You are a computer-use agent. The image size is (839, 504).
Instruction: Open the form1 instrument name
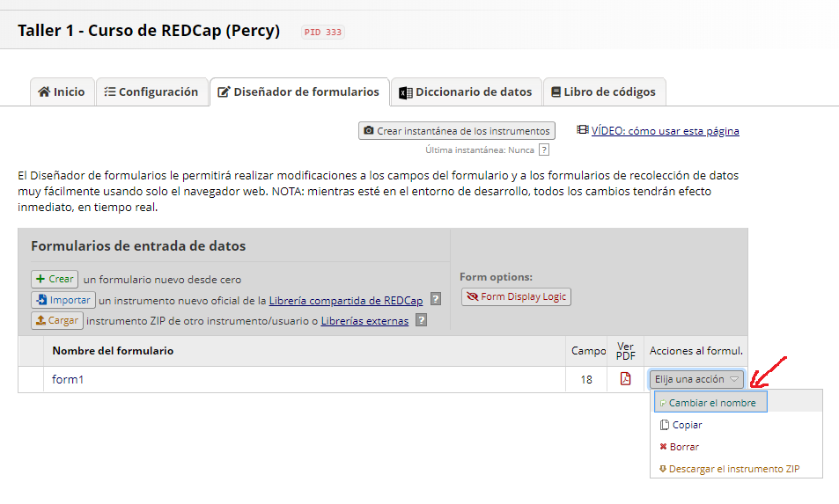[68, 379]
